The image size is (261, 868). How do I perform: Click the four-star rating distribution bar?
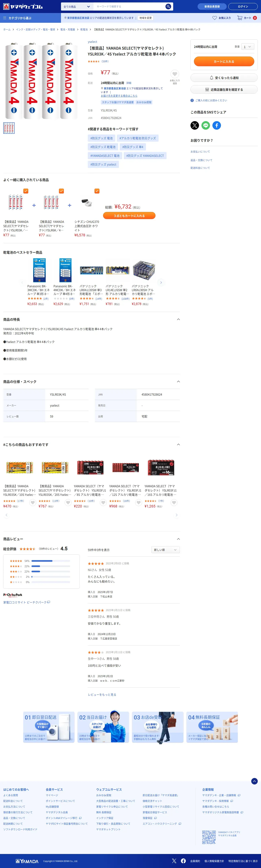point(51,566)
